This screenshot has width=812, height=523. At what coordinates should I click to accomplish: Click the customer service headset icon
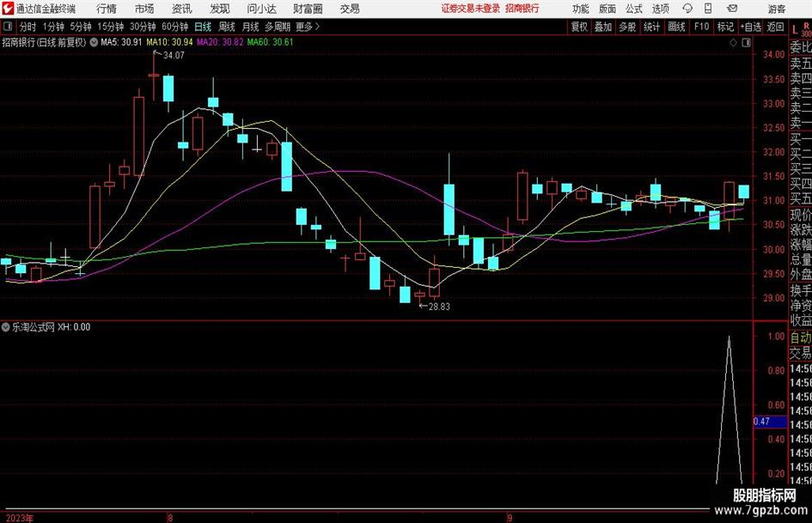click(687, 9)
